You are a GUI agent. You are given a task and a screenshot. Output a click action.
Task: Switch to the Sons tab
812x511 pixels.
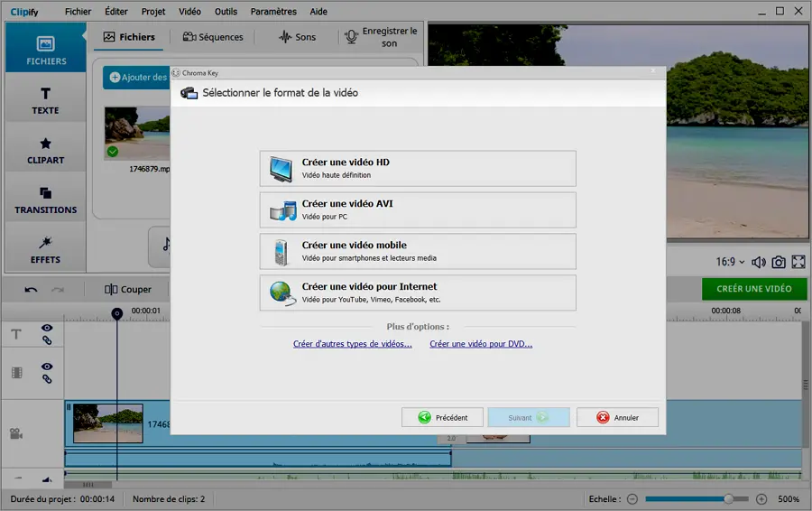pos(297,37)
